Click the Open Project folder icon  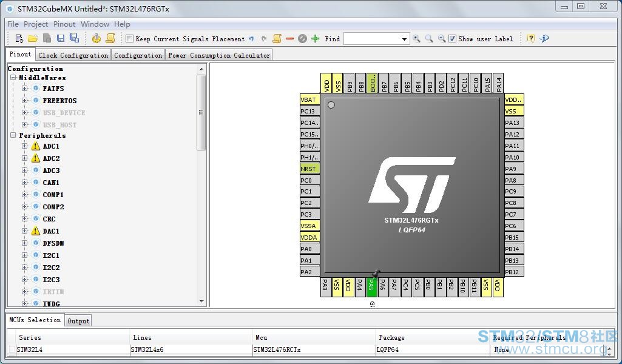pyautogui.click(x=33, y=38)
